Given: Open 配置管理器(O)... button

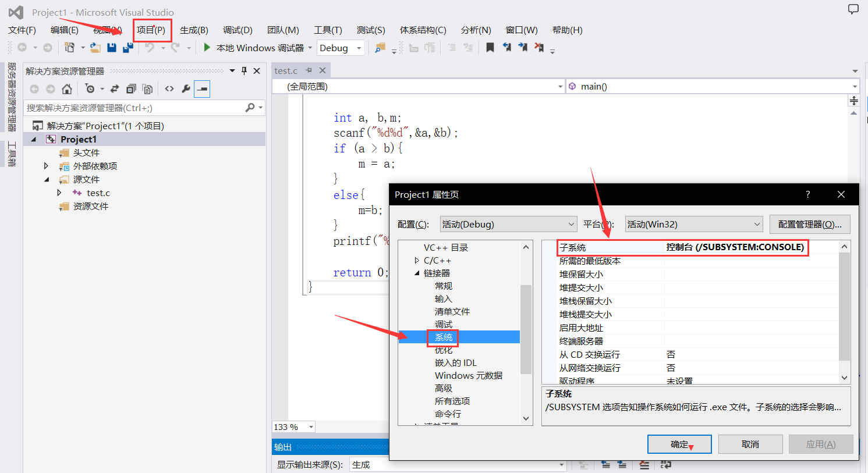Looking at the screenshot, I should (x=810, y=224).
